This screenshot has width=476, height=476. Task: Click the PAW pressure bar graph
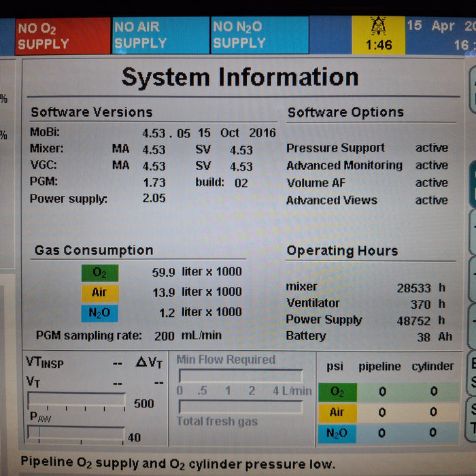76,432
